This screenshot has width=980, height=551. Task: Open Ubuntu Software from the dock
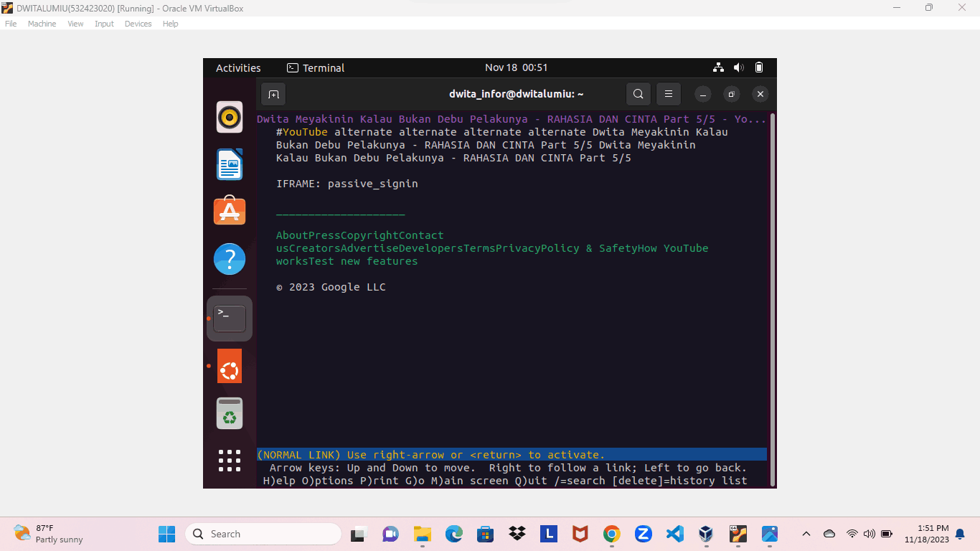(230, 211)
